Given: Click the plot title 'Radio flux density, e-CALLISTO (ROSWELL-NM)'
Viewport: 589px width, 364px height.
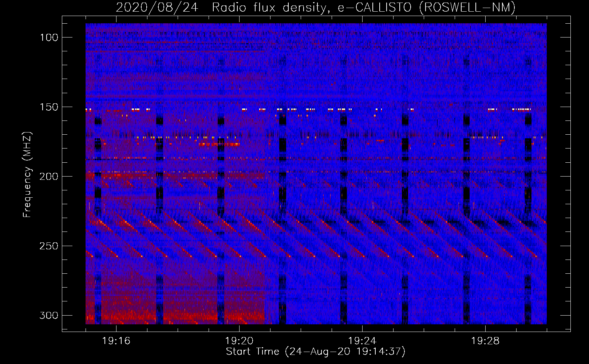Looking at the screenshot, I should (364, 7).
